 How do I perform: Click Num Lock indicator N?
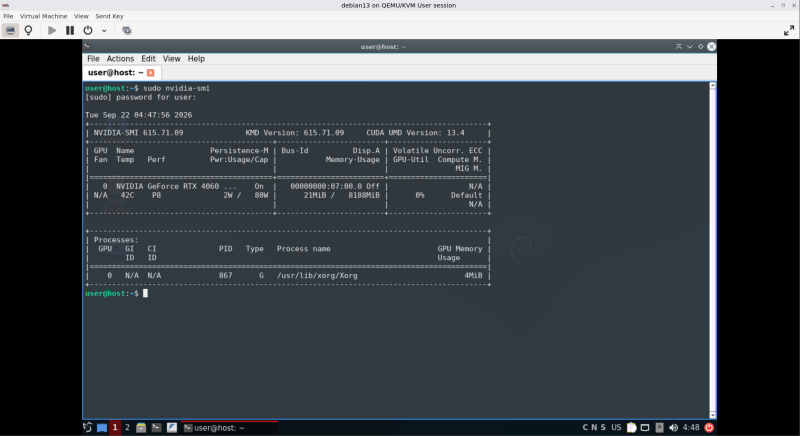click(594, 427)
